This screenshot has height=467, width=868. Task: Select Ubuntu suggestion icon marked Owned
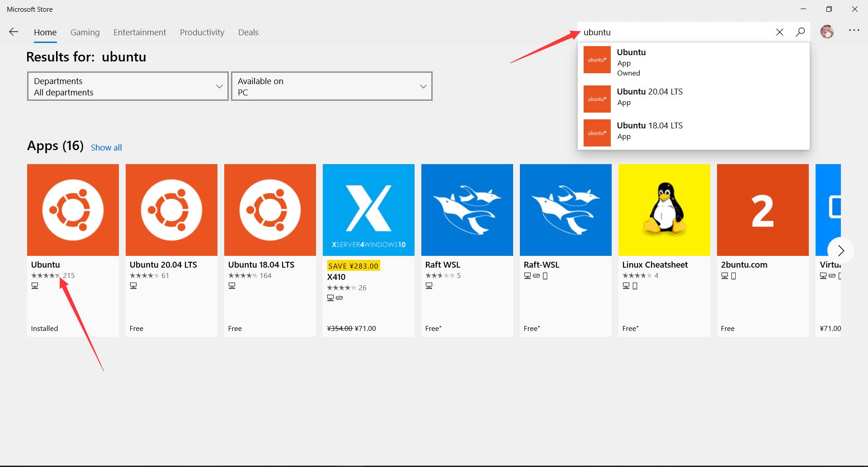(x=597, y=60)
